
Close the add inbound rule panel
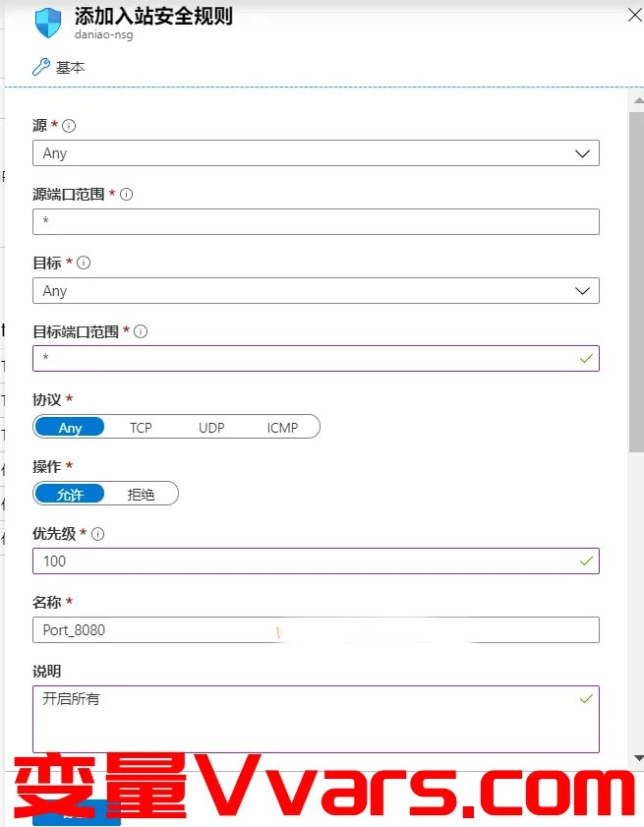(635, 15)
